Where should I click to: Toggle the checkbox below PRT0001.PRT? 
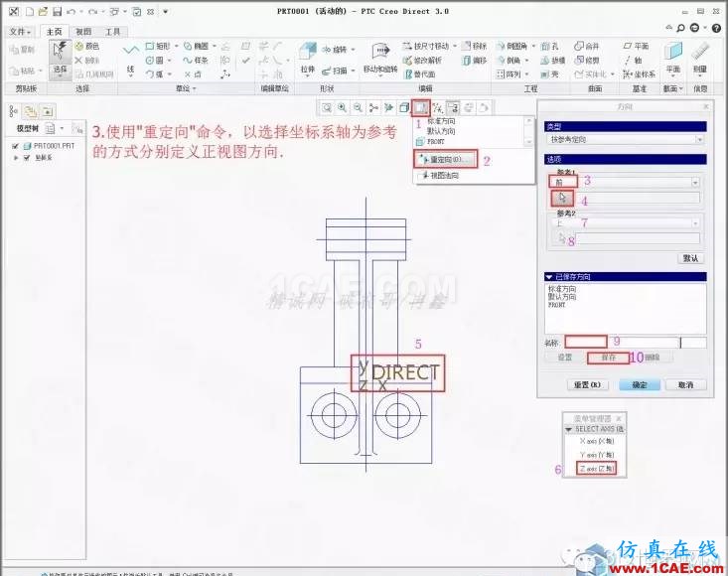point(27,158)
